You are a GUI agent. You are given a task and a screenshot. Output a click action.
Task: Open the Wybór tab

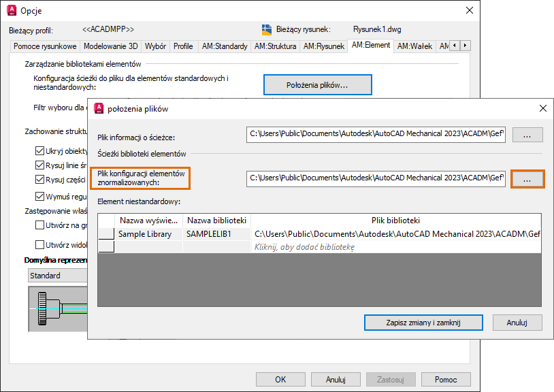[x=155, y=46]
